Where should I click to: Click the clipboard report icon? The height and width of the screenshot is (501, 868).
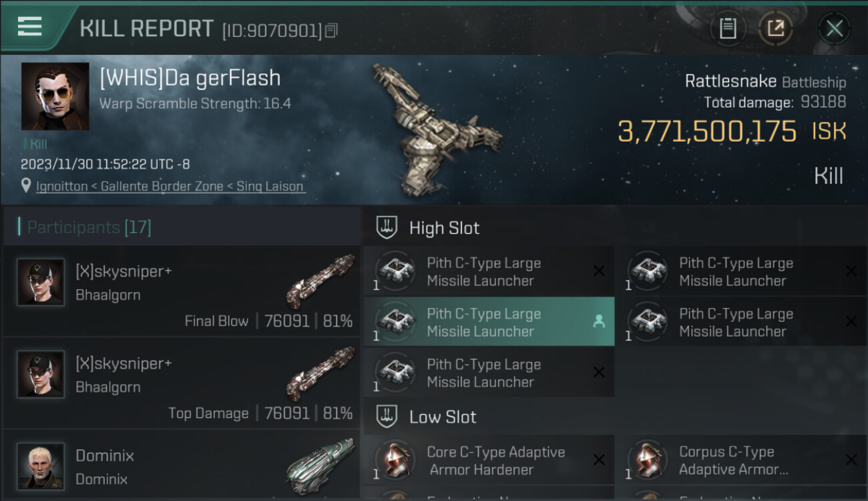tap(728, 28)
